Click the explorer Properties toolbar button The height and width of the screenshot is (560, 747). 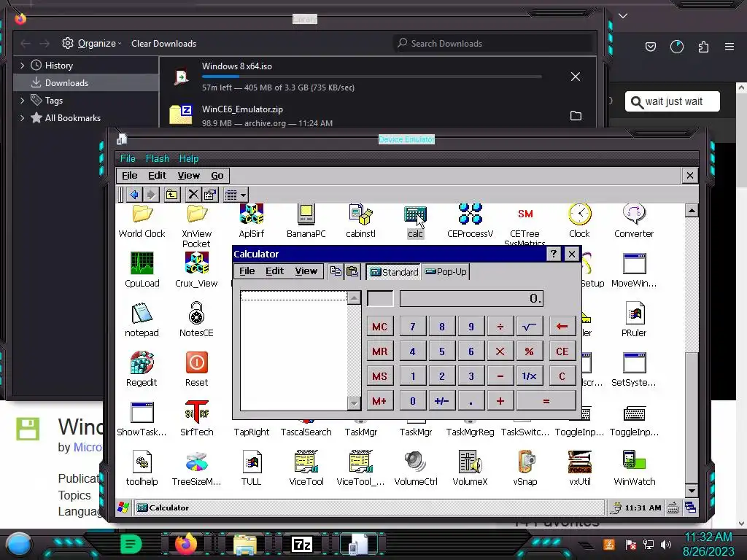click(210, 194)
